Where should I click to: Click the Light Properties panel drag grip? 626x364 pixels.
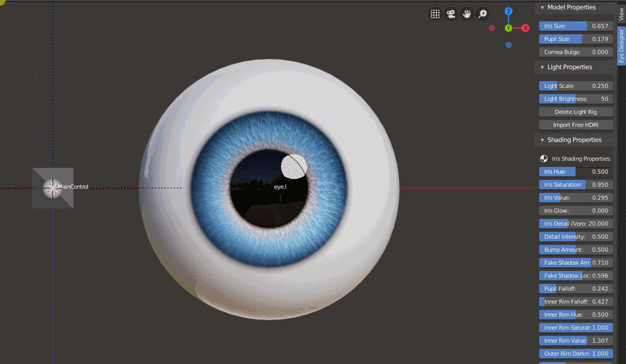tap(610, 68)
